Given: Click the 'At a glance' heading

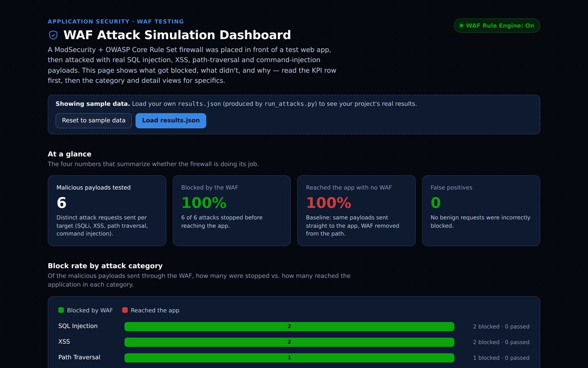Looking at the screenshot, I should (x=69, y=154).
